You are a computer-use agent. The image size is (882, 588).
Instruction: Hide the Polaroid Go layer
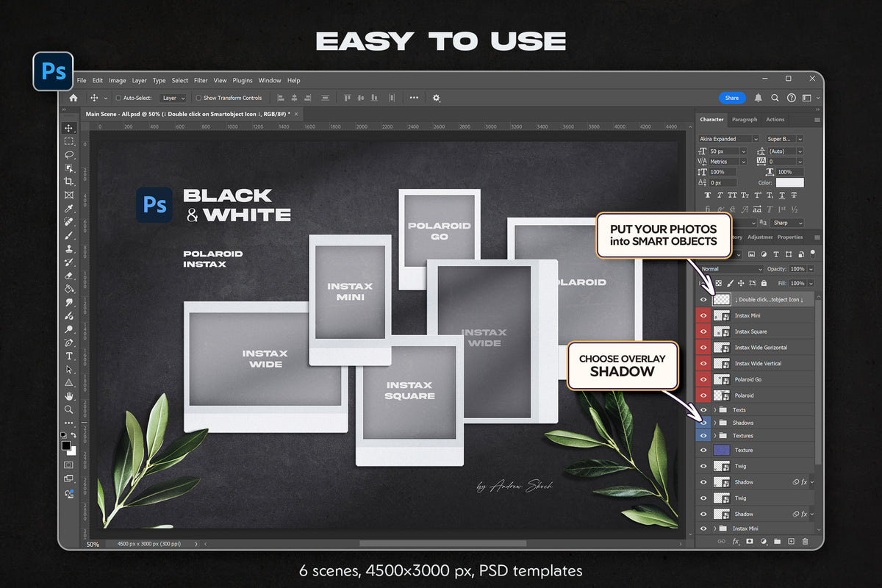pos(703,379)
